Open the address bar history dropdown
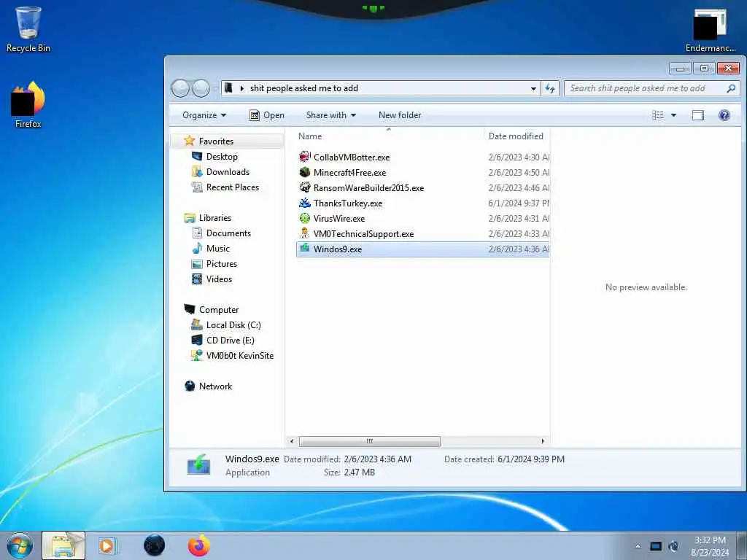This screenshot has height=560, width=747. coord(533,88)
